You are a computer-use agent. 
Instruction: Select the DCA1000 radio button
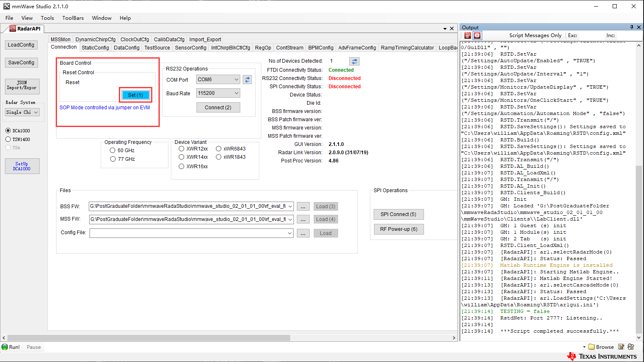click(8, 131)
